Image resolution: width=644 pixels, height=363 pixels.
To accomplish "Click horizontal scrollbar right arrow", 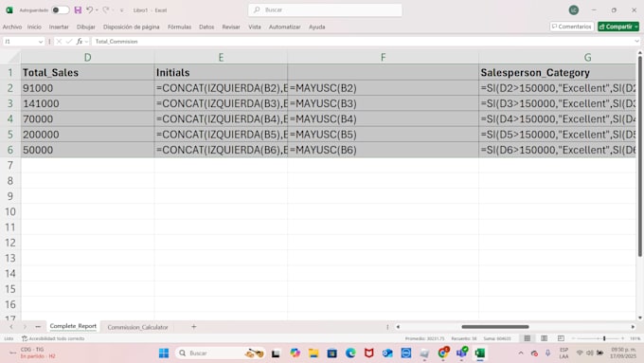I will tap(633, 327).
